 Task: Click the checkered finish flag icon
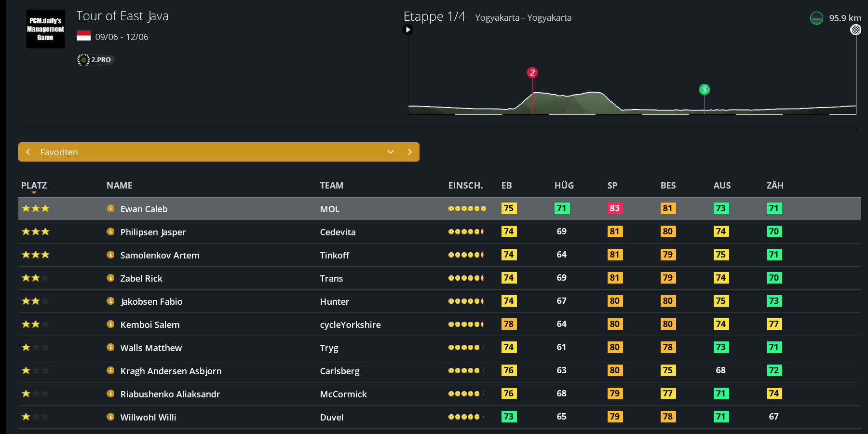(855, 30)
